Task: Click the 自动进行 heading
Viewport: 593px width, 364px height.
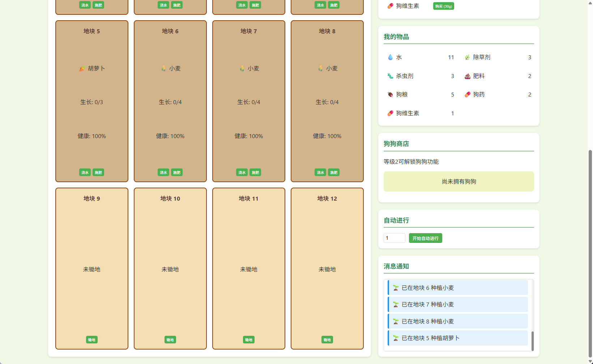Action: [396, 220]
